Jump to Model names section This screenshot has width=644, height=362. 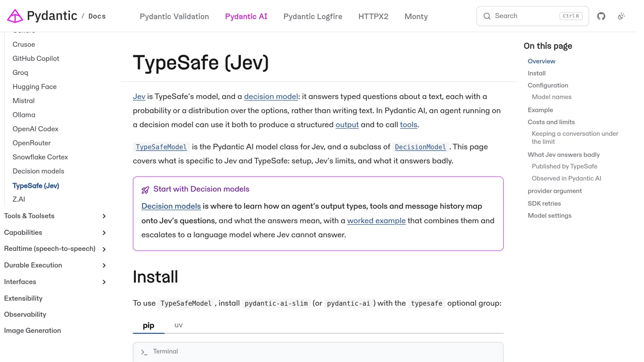click(x=551, y=97)
